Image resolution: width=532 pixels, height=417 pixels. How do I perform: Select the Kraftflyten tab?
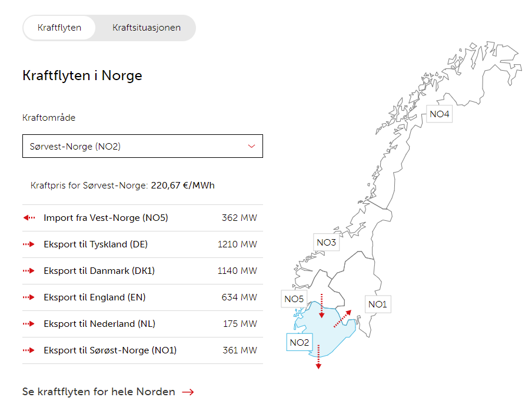pos(59,28)
